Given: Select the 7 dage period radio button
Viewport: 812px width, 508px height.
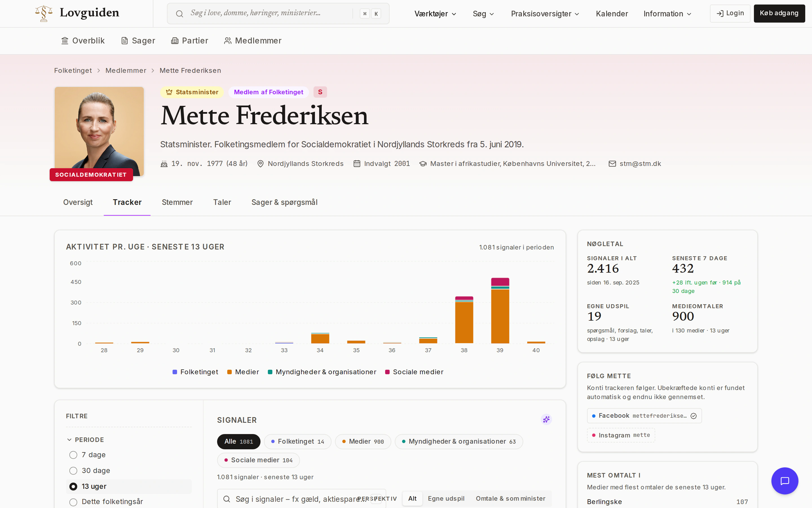Looking at the screenshot, I should (73, 455).
